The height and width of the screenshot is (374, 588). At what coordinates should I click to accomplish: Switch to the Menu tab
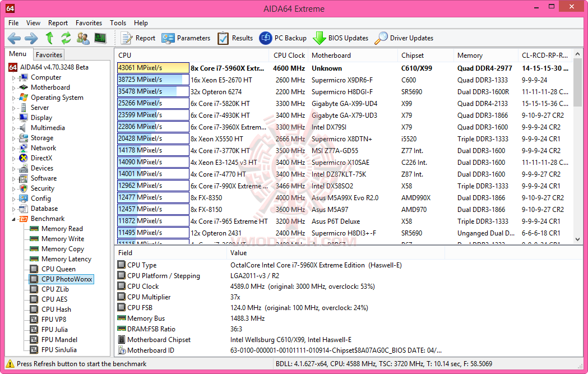pyautogui.click(x=17, y=54)
